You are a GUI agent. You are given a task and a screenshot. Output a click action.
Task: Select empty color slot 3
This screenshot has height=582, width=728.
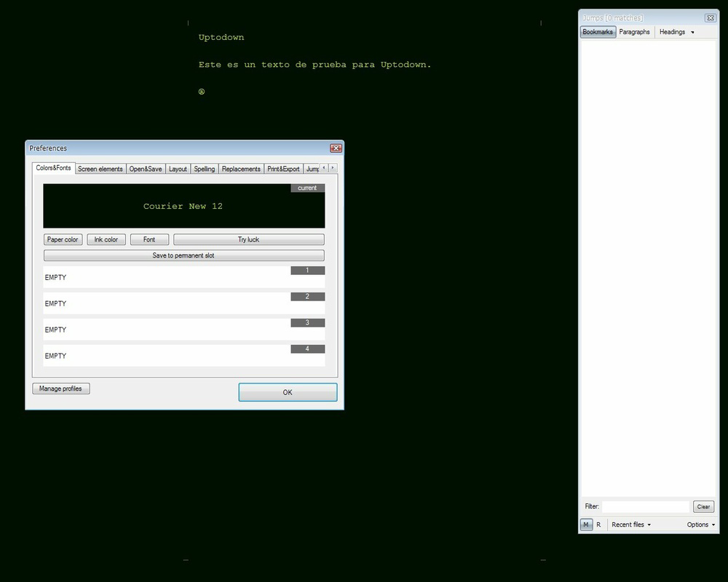pos(184,330)
